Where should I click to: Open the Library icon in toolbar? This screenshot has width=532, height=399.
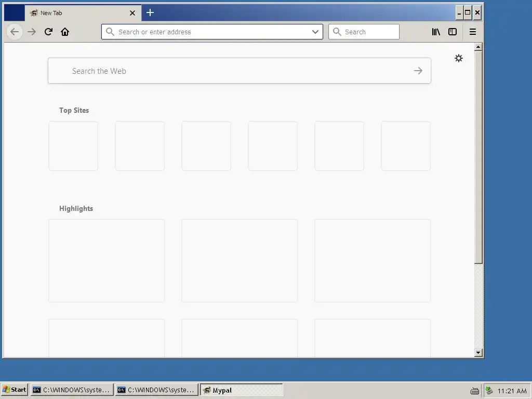[x=436, y=32]
